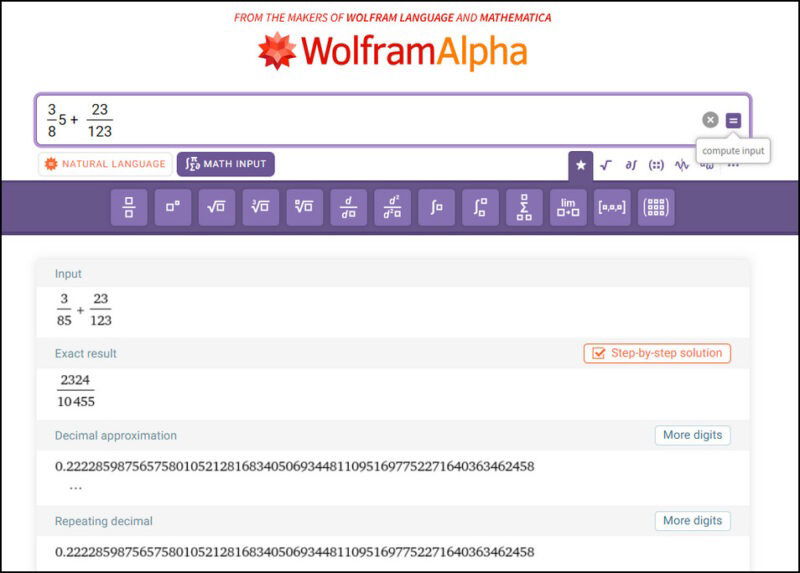The width and height of the screenshot is (800, 573).
Task: Open the matrices symbol tab
Action: (x=656, y=165)
